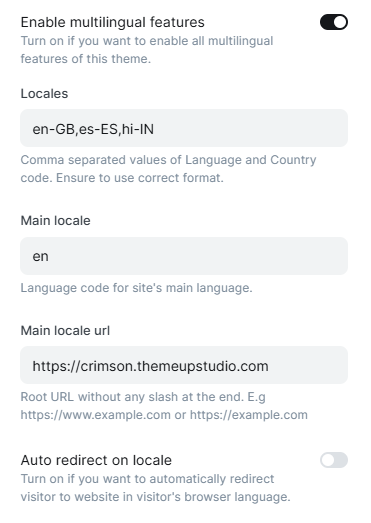Focus the Locales input field
This screenshot has height=523, width=371.
click(184, 128)
